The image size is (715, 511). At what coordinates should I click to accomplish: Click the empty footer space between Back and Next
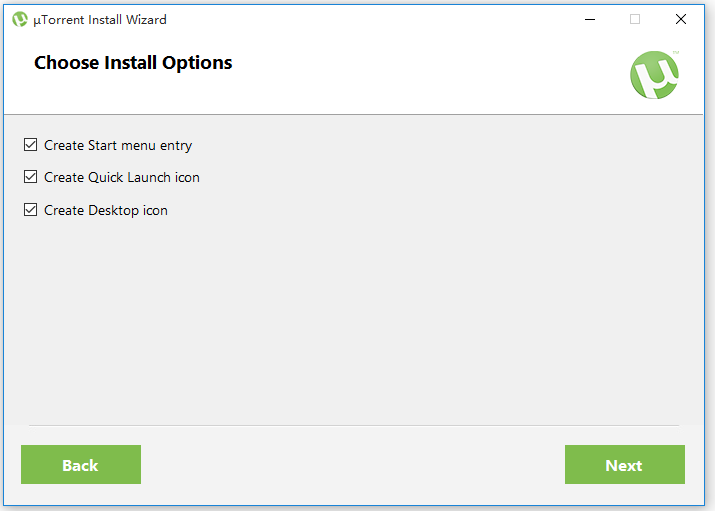[352, 465]
